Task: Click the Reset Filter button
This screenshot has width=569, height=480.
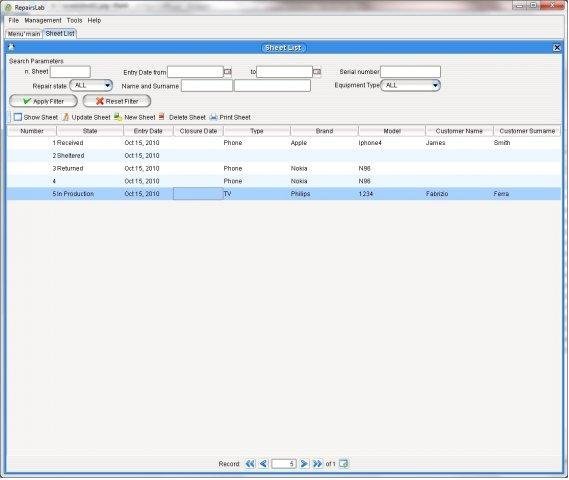Action: coord(117,101)
